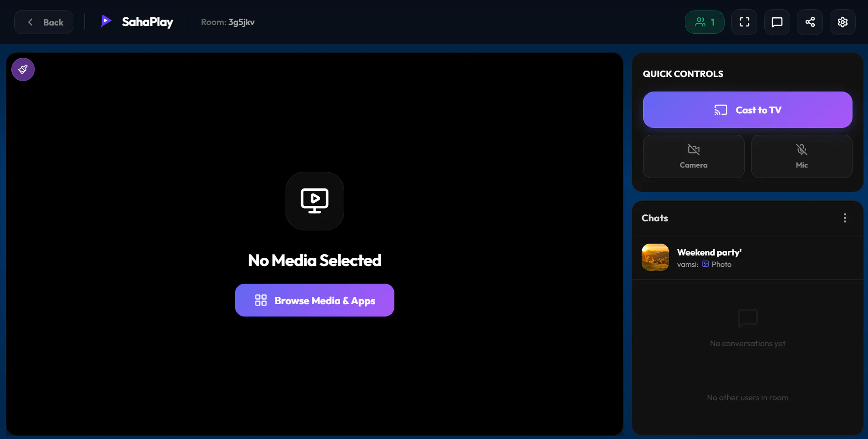Open Chats three-dot options menu
Viewport: 868px width, 439px height.
(x=845, y=218)
